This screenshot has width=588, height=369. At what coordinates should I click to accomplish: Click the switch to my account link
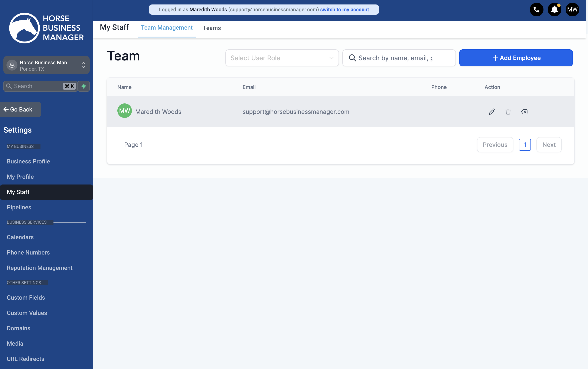coord(344,10)
